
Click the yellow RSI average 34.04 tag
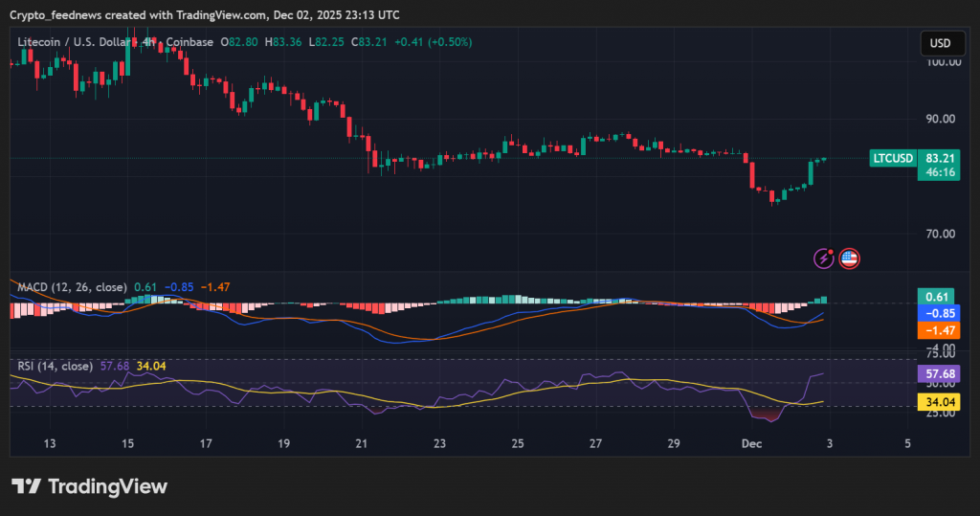939,402
